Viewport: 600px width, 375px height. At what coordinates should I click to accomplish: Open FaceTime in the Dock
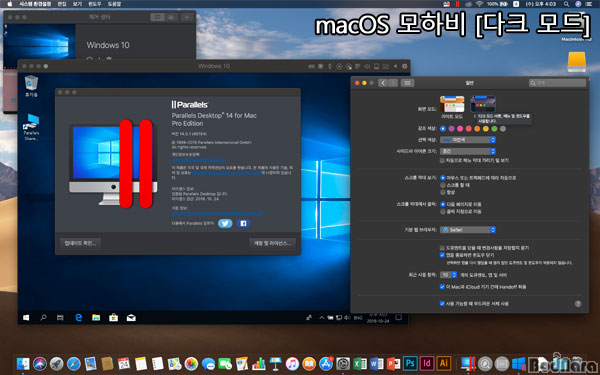[x=225, y=364]
